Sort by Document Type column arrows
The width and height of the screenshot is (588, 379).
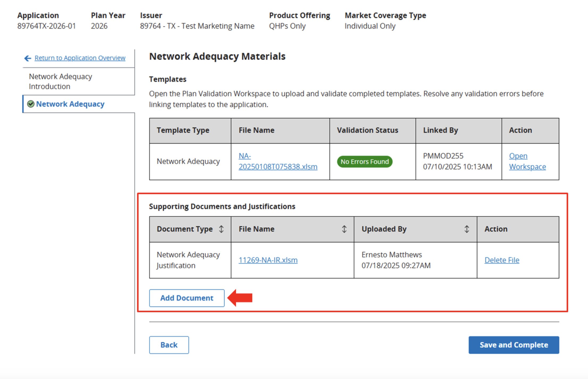221,229
